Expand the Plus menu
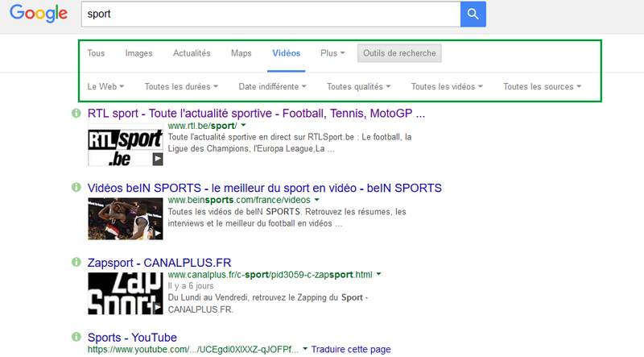The width and height of the screenshot is (644, 357). click(332, 53)
